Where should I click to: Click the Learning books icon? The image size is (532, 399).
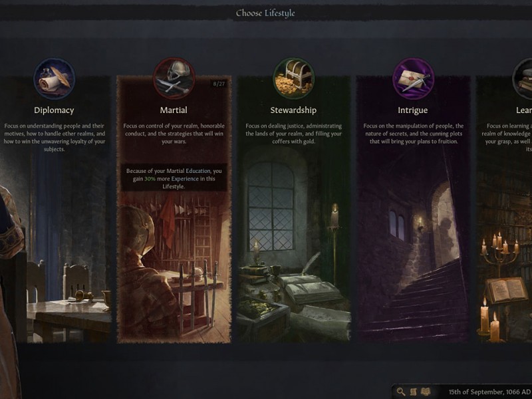(x=523, y=78)
